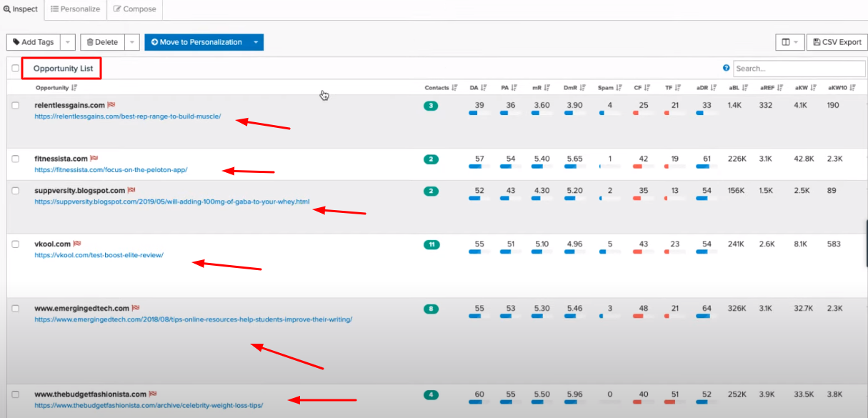Click the CF 42 bar for fitnessista.com
This screenshot has height=418, width=868.
click(643, 166)
